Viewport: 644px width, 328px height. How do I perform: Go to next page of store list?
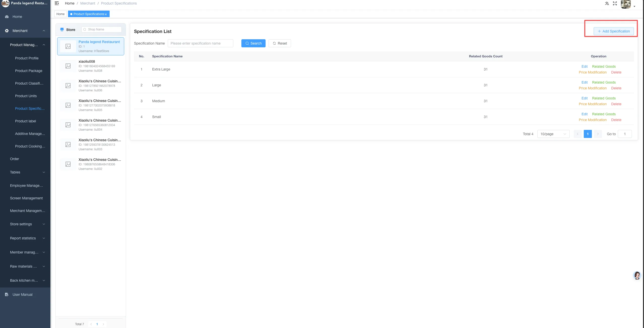[103, 324]
